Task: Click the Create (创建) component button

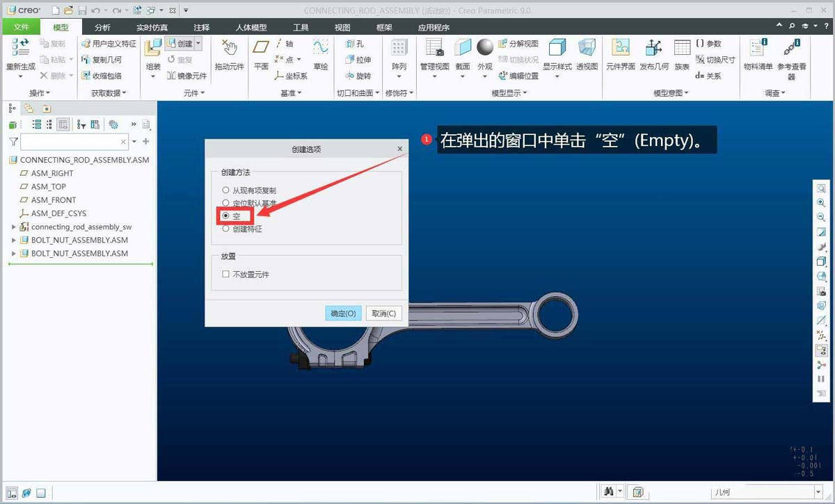Action: (x=179, y=44)
